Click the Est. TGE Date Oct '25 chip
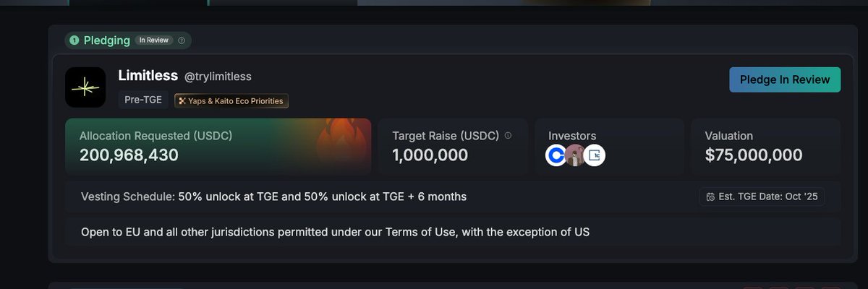This screenshot has width=868, height=289. pos(762,197)
